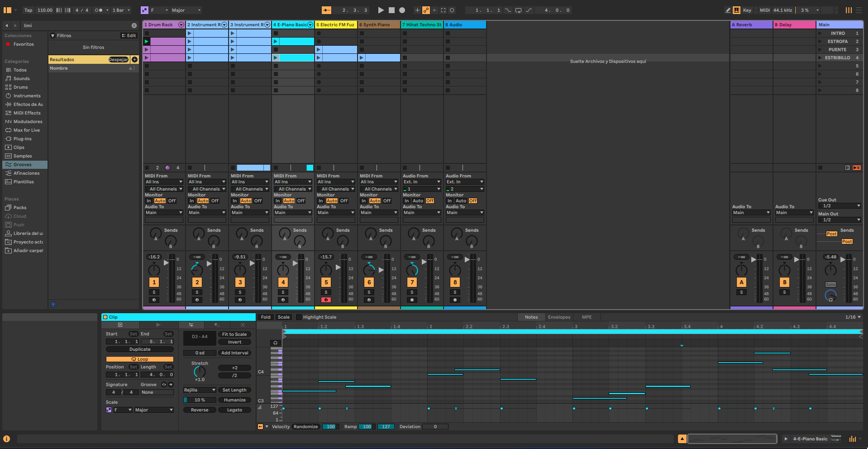
Task: Click the Humanize button
Action: point(234,400)
